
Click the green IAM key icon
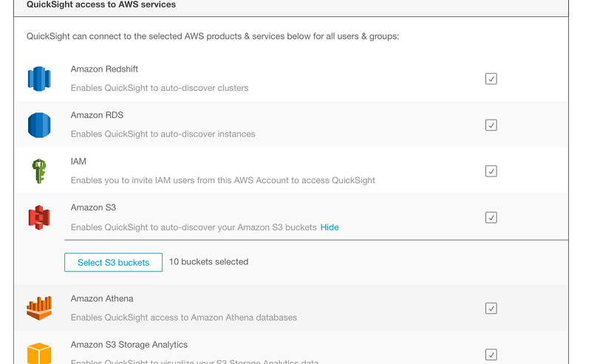tap(38, 171)
